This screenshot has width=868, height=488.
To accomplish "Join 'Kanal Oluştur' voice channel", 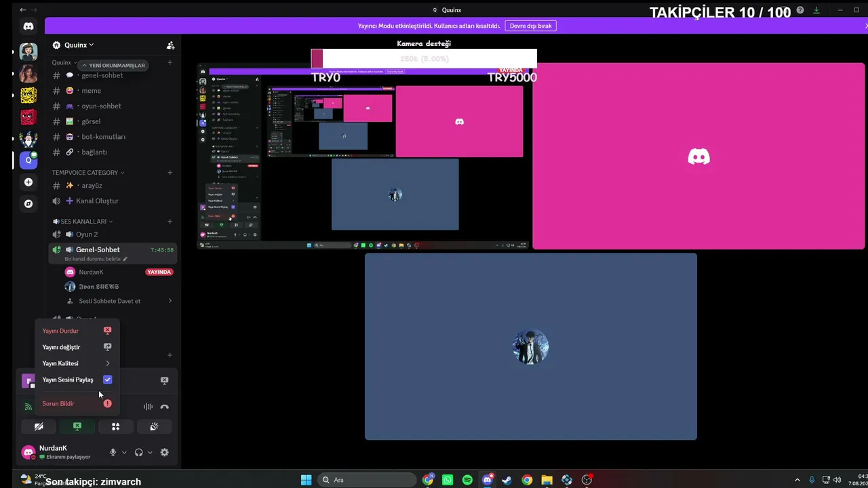I will (113, 201).
